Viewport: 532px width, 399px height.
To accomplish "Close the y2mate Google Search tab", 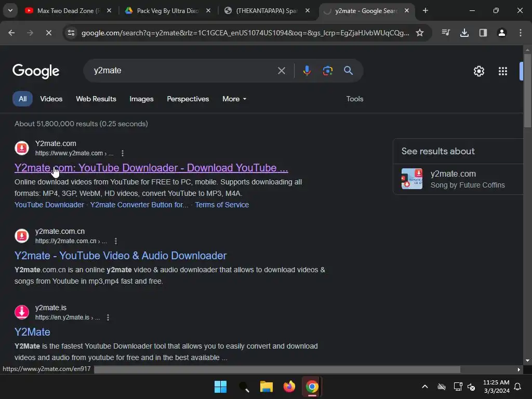I will click(x=406, y=11).
